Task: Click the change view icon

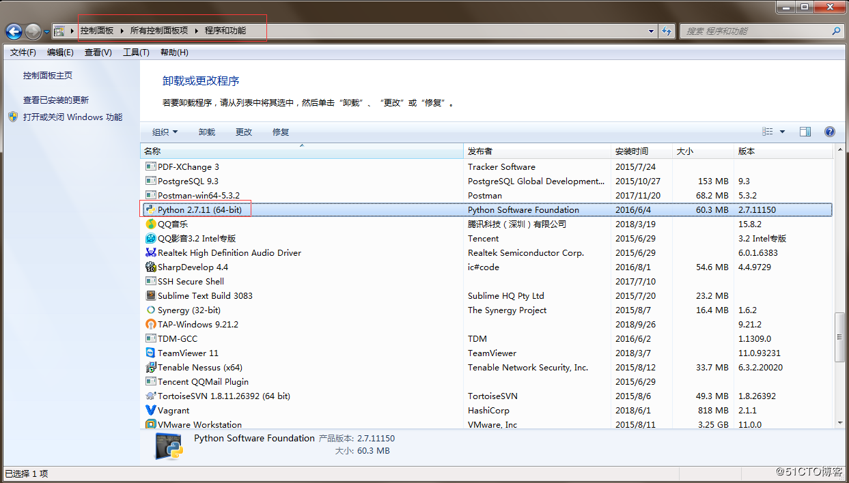Action: 767,132
